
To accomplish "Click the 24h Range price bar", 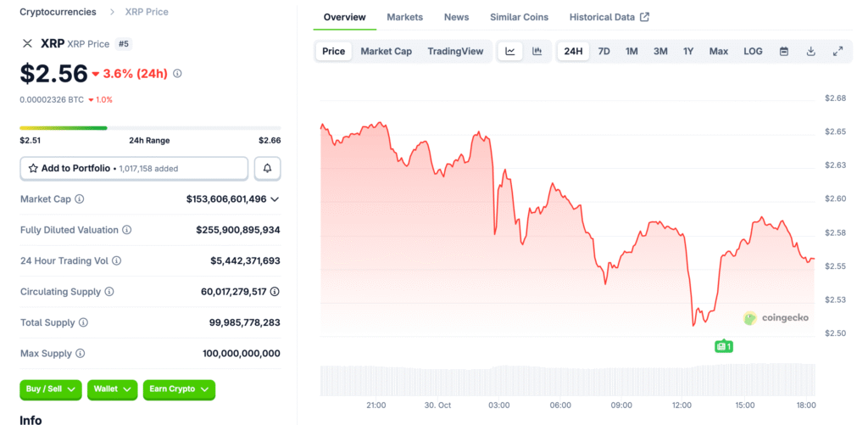I will tap(150, 128).
